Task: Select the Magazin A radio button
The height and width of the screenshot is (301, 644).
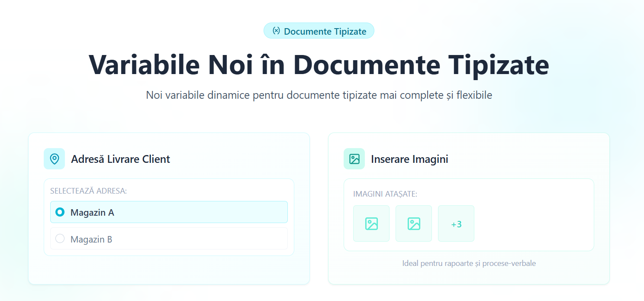Action: (x=60, y=212)
